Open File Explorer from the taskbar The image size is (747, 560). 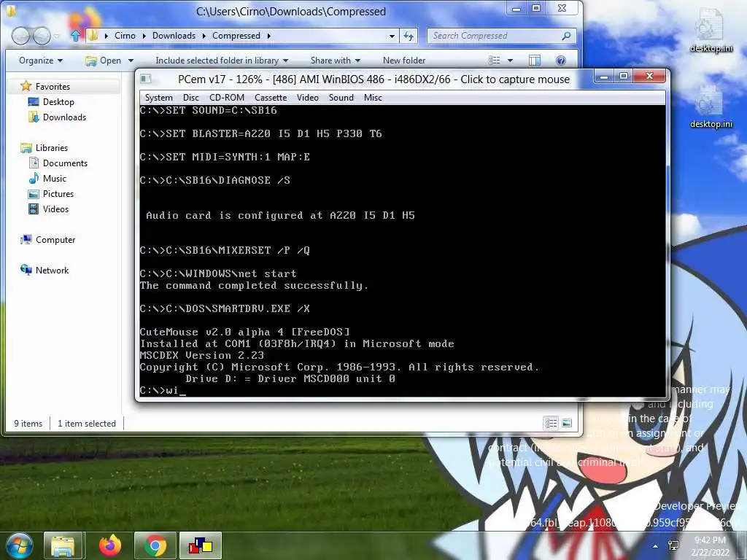point(63,545)
